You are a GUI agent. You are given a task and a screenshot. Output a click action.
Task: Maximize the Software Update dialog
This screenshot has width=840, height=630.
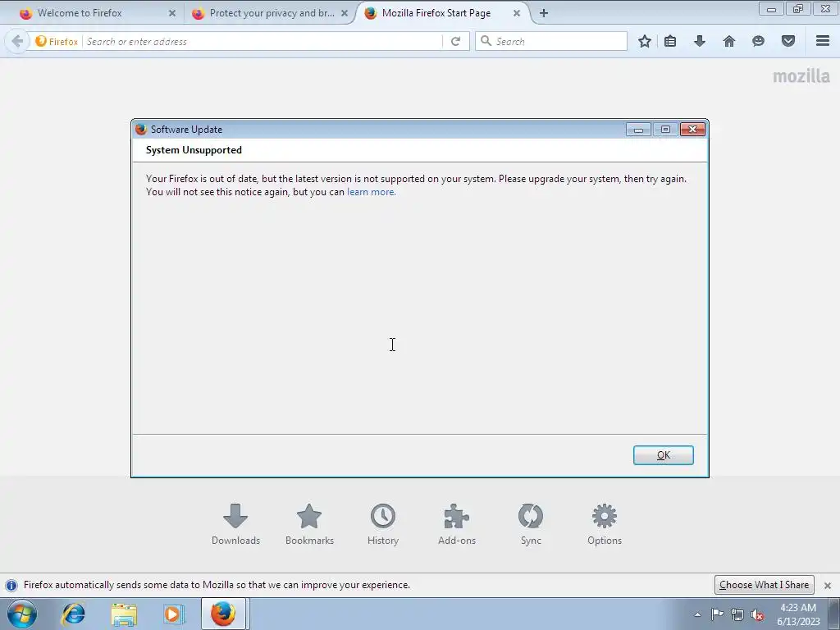tap(665, 129)
